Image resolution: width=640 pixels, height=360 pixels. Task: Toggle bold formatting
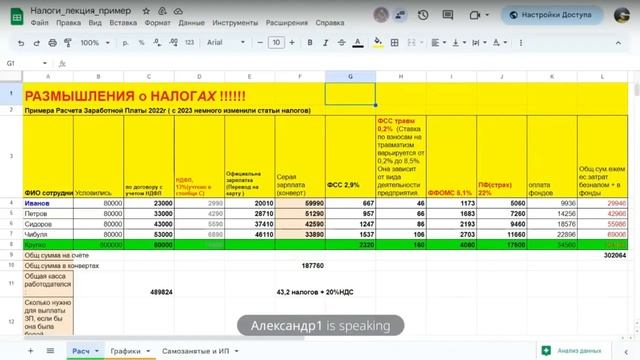pos(310,43)
